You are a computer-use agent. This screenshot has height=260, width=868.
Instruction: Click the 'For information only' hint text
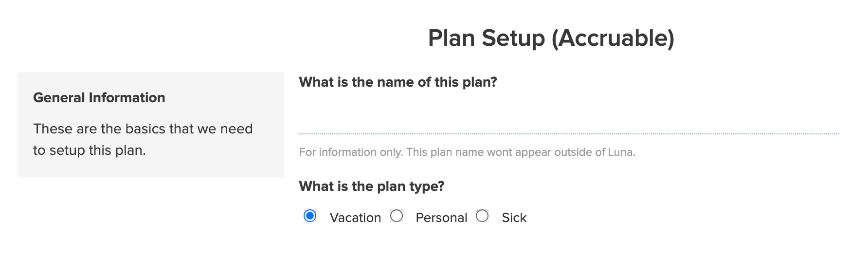tap(351, 152)
